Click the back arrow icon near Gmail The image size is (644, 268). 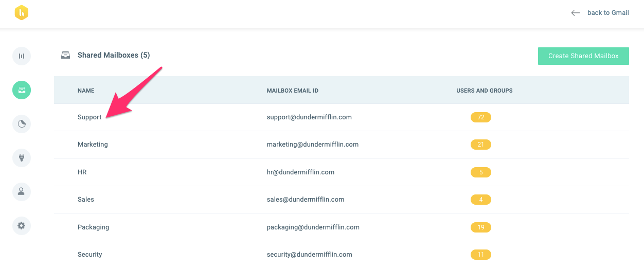(576, 13)
